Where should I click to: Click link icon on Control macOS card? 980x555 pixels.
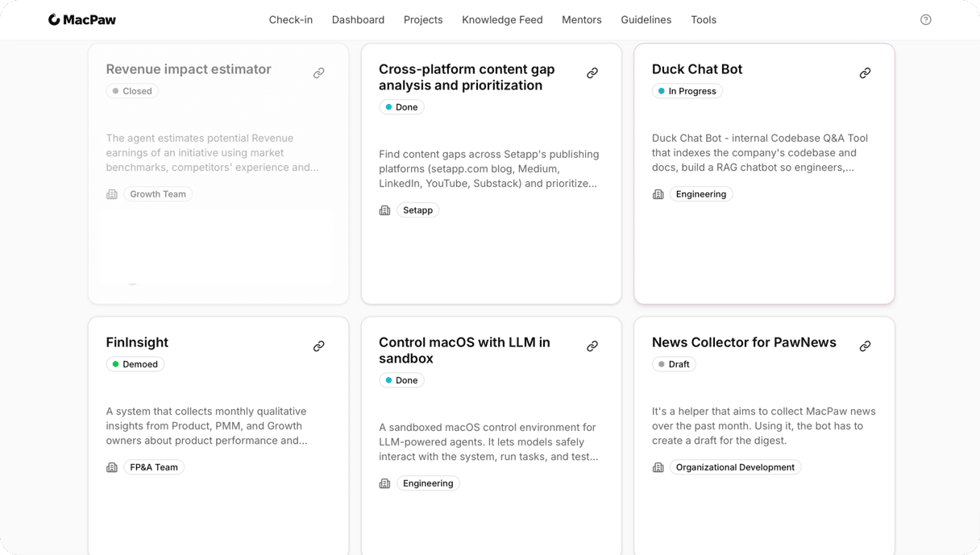click(592, 346)
